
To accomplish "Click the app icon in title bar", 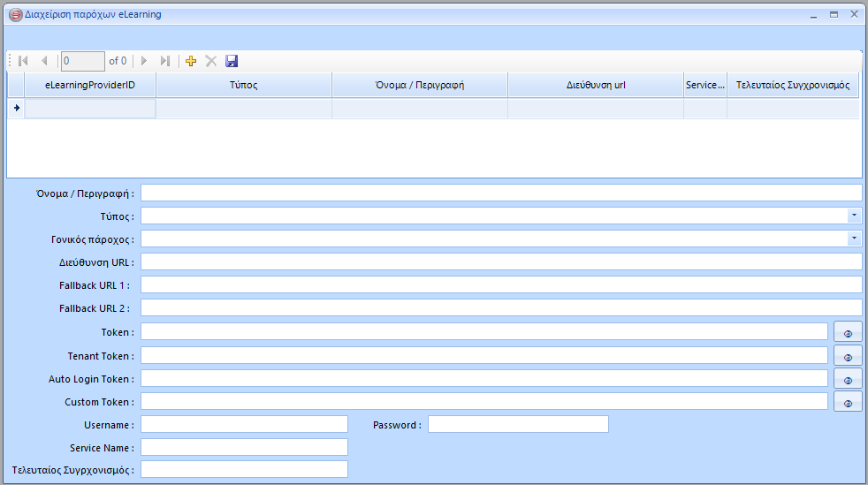I will [14, 14].
